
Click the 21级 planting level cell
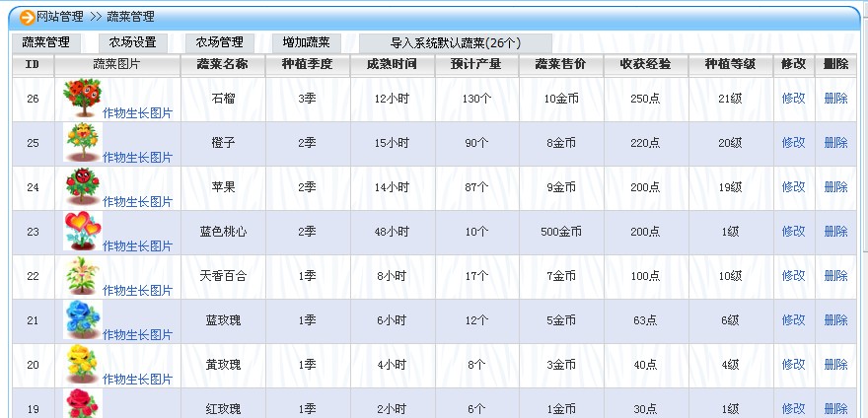point(730,99)
